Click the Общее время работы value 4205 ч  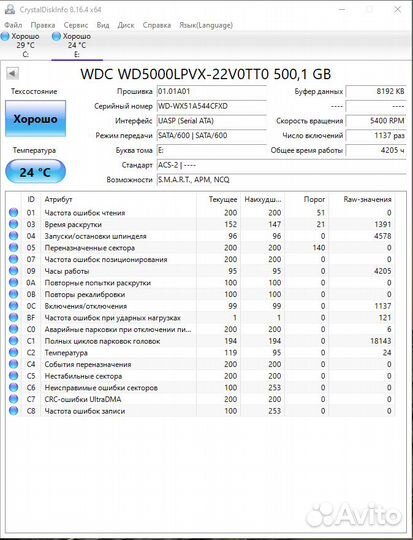pos(376,150)
